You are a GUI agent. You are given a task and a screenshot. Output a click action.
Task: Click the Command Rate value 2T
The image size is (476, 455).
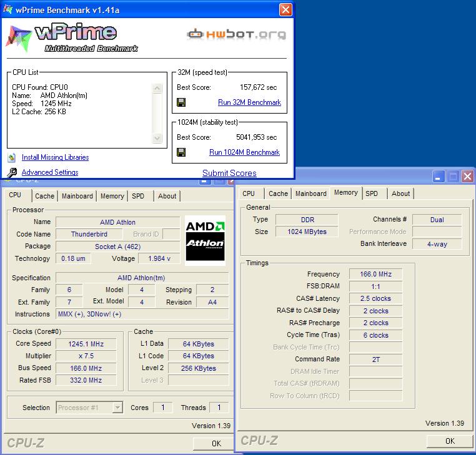(x=376, y=360)
